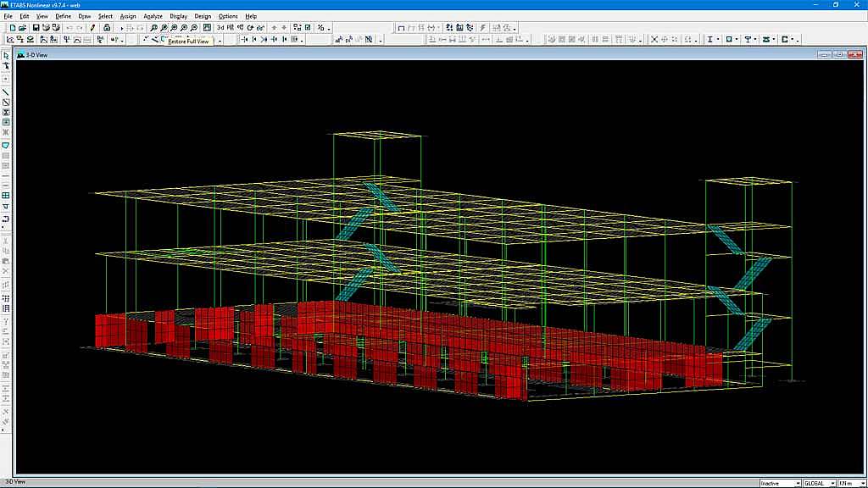Click the Open file folder icon
868x488 pixels.
pos(23,28)
